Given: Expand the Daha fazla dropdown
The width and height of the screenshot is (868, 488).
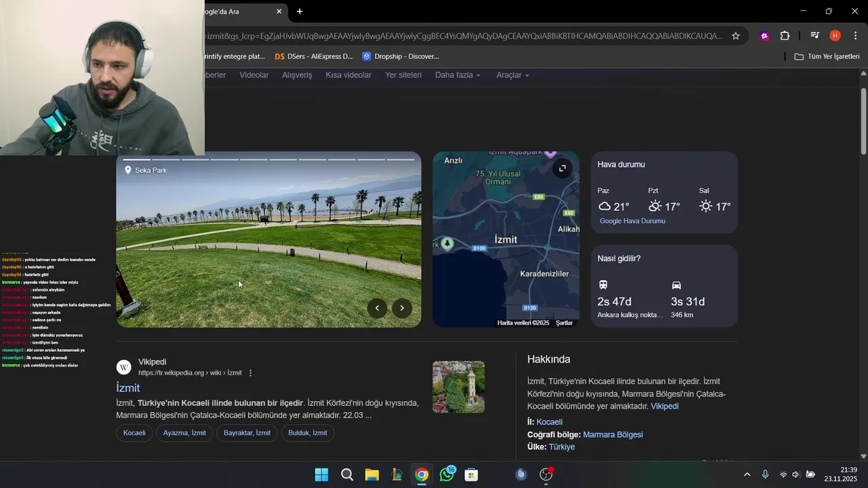Looking at the screenshot, I should (x=458, y=75).
